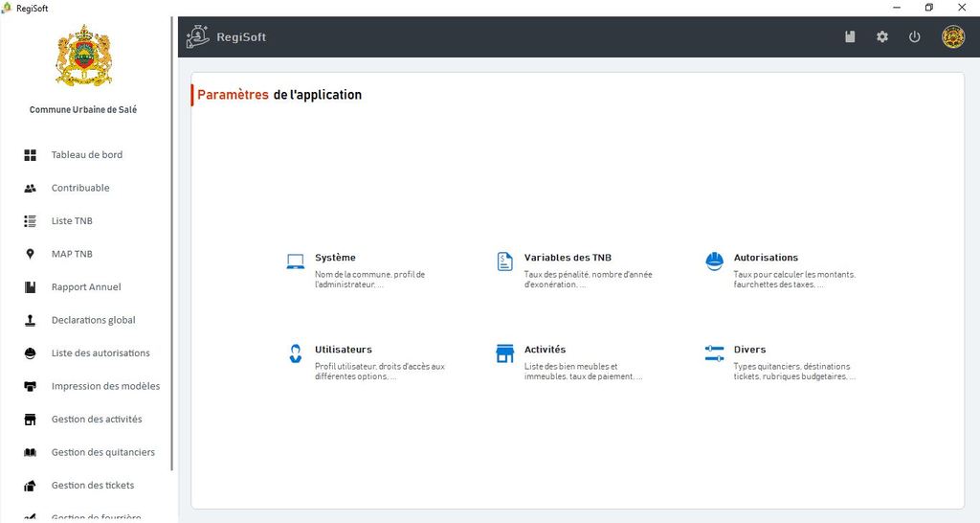
Task: Open the Variables des TNB document icon
Action: (x=504, y=261)
